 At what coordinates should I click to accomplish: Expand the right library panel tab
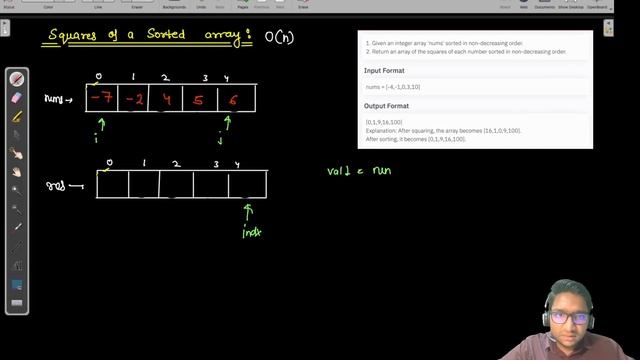pos(609,28)
